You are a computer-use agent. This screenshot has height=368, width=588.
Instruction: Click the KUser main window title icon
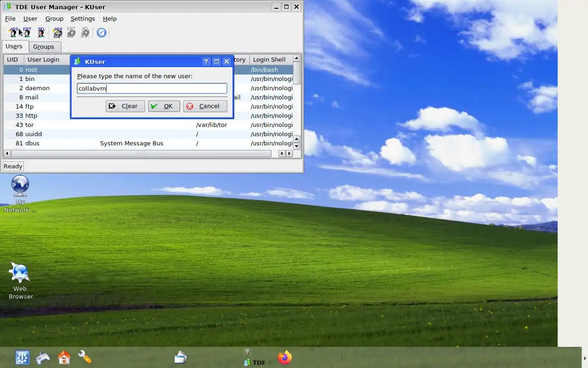click(7, 7)
